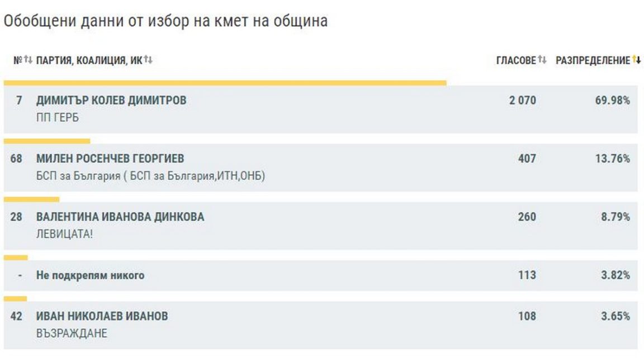
Task: Click the 2 070 votes value
Action: tap(522, 101)
